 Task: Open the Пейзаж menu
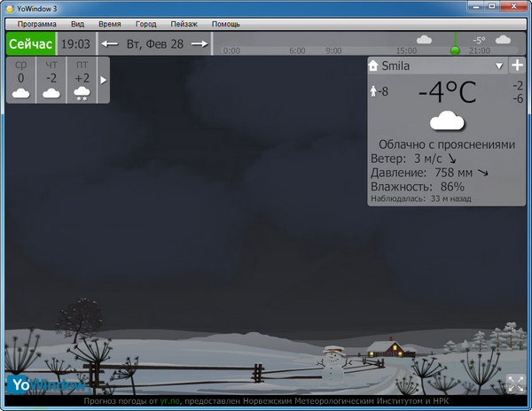click(x=184, y=24)
